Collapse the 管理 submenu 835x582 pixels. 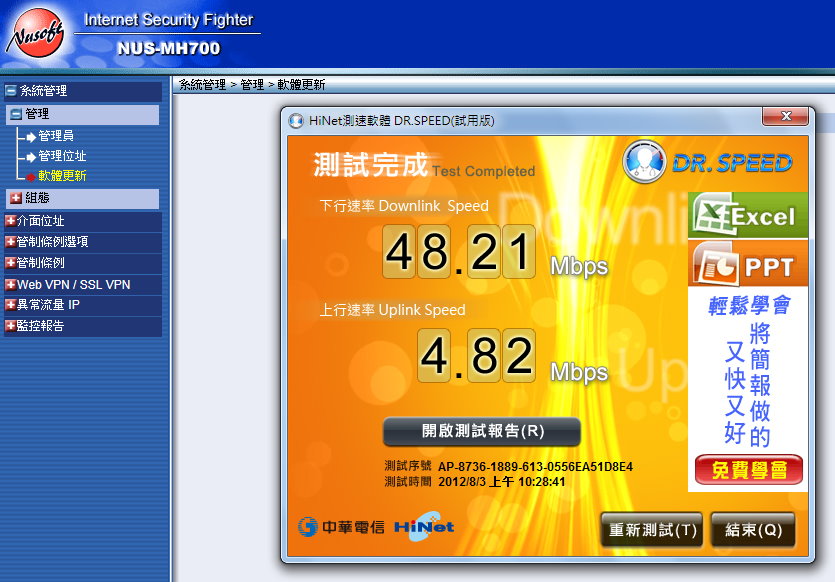[x=17, y=114]
